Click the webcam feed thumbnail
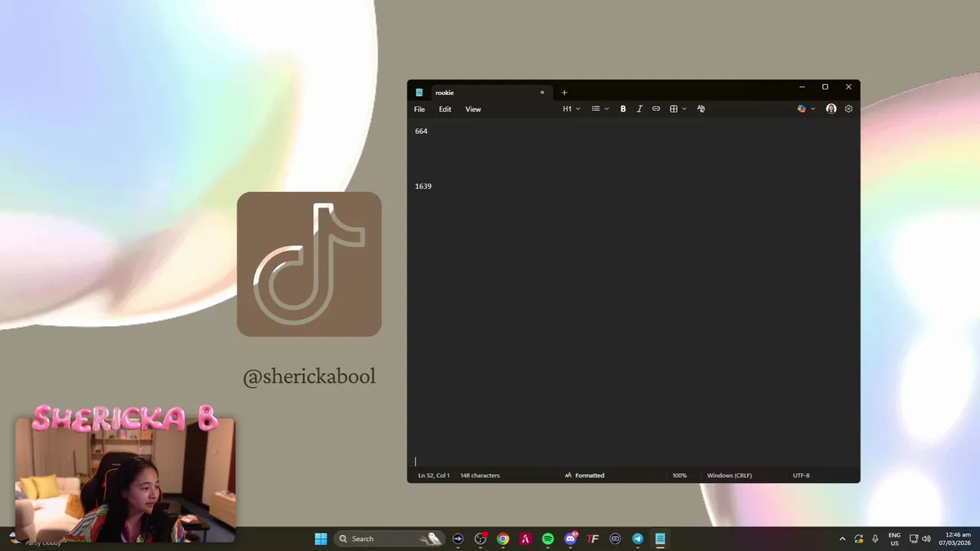This screenshot has width=980, height=551. [x=125, y=481]
